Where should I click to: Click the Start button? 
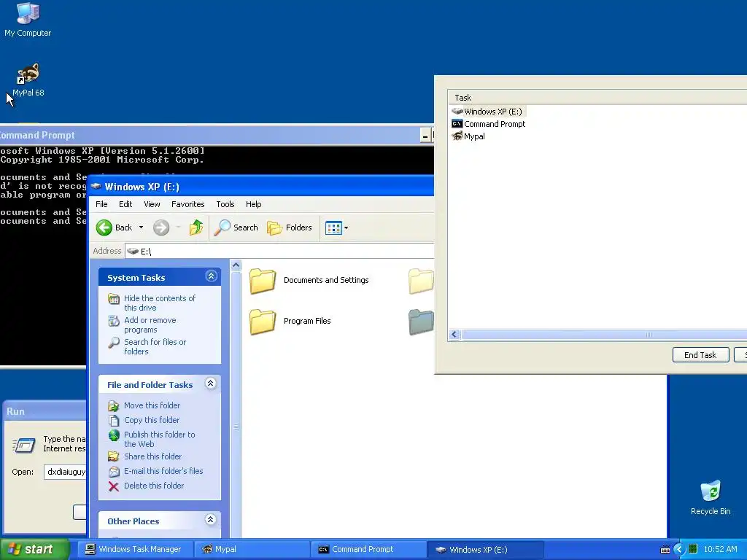click(34, 549)
